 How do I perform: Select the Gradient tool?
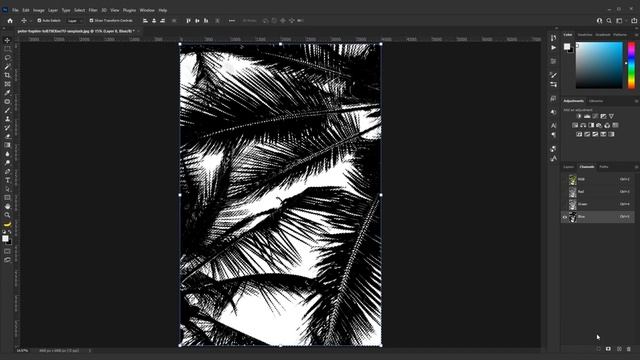(7, 145)
